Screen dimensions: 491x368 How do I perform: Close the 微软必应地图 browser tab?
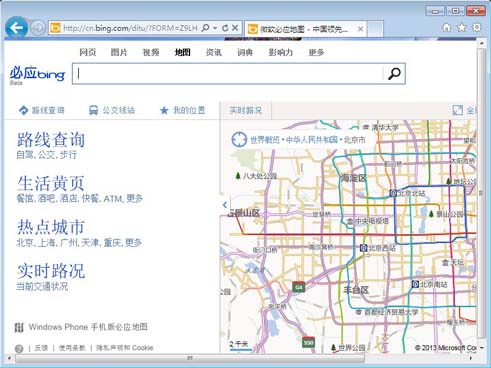pos(360,29)
